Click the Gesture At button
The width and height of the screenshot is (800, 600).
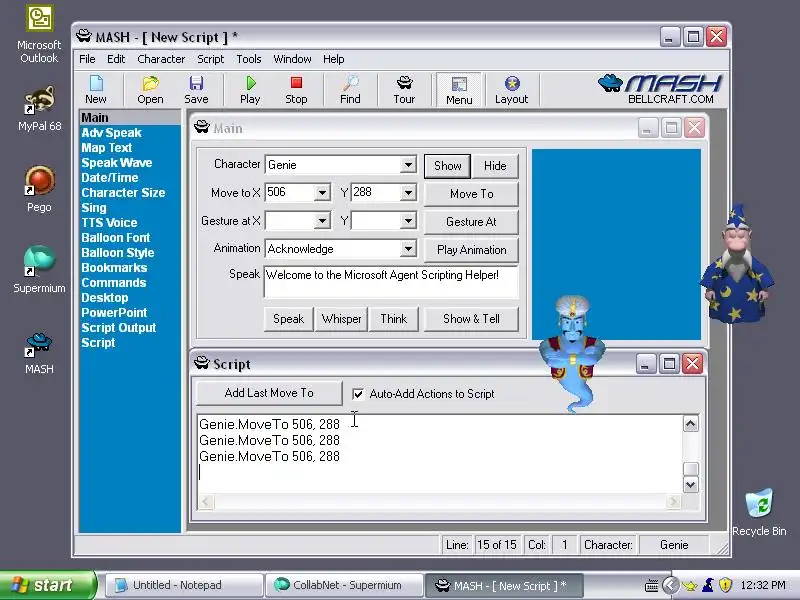(x=471, y=222)
